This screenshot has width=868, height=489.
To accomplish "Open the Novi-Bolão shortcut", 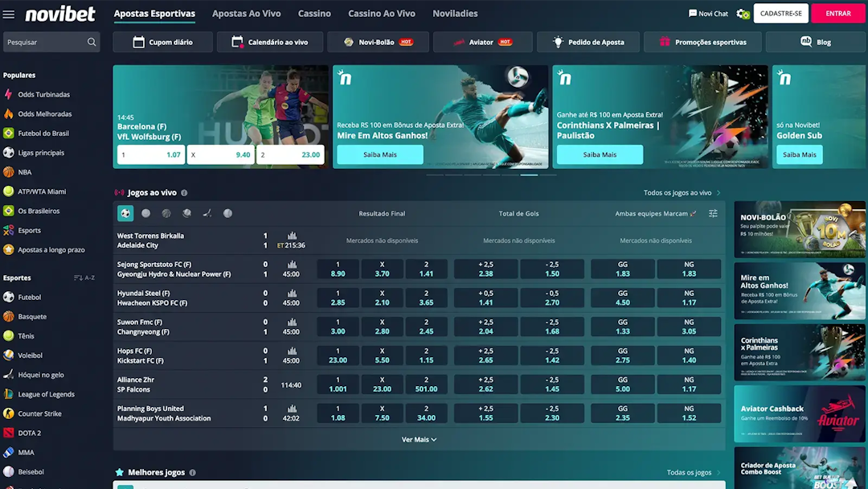I will coord(378,42).
